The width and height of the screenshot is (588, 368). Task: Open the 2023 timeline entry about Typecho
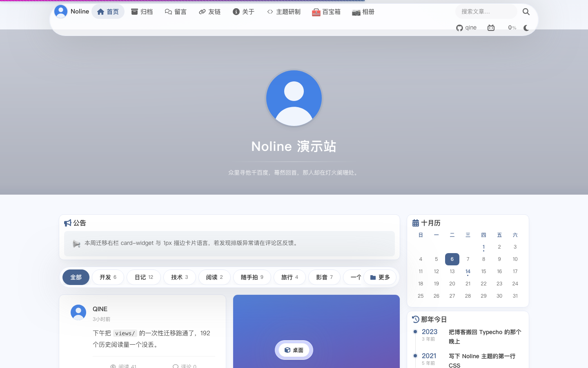[x=485, y=337]
